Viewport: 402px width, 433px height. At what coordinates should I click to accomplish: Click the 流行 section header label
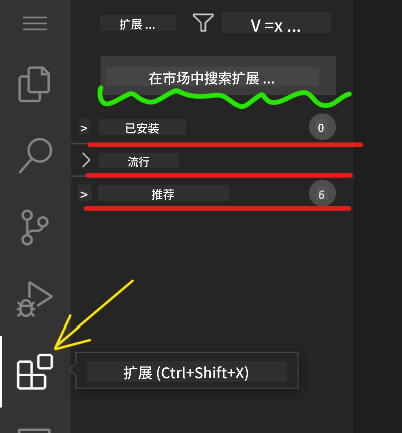click(x=139, y=161)
